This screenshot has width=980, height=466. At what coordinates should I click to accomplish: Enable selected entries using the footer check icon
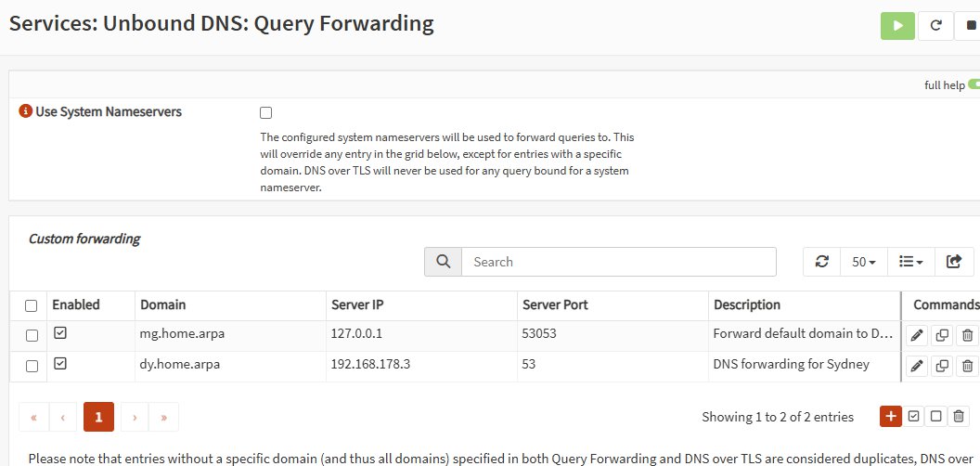[x=914, y=416]
